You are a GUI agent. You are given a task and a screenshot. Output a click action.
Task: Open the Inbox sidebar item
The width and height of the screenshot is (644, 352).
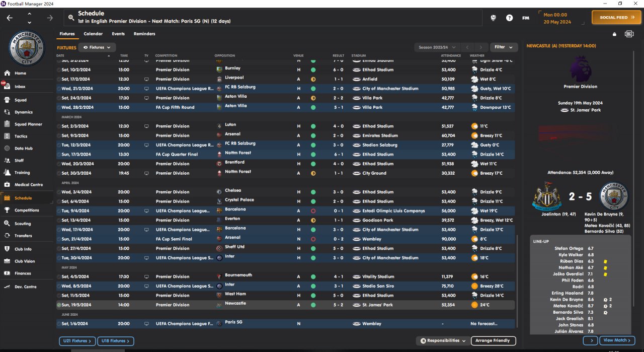(x=20, y=87)
